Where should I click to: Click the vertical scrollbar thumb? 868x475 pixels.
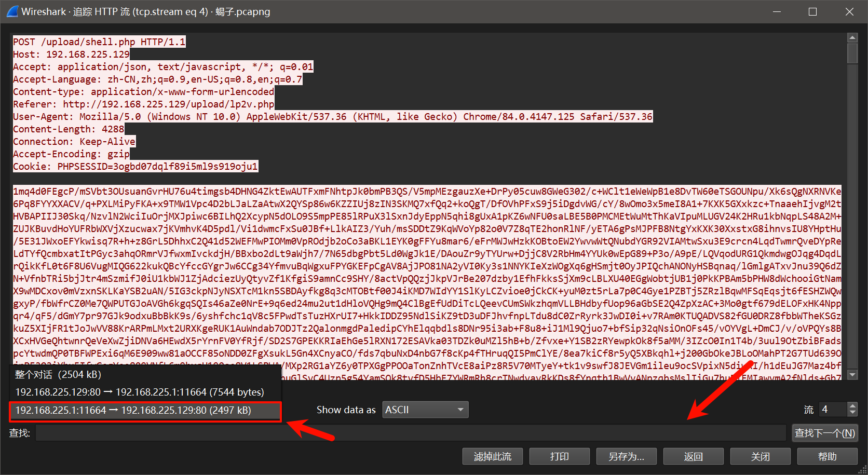tap(852, 53)
